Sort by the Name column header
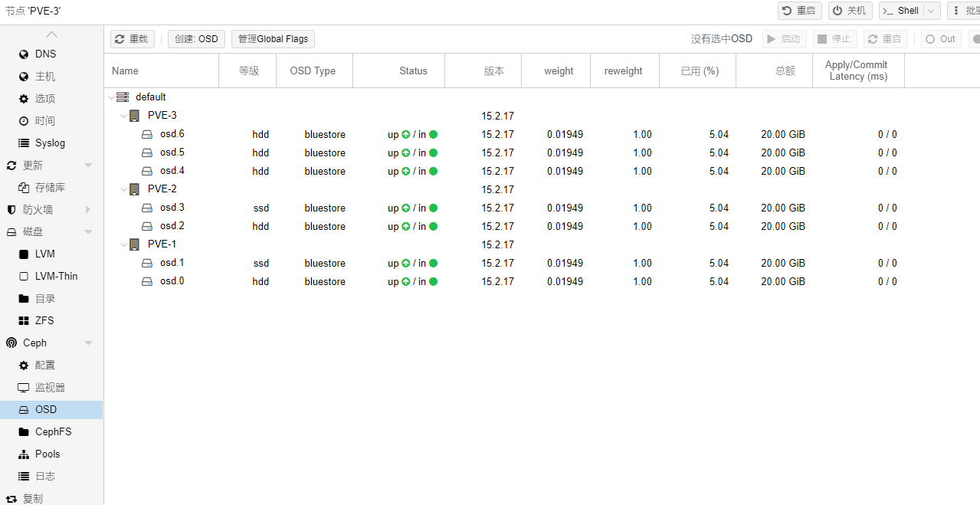Viewport: 980px width, 505px height. point(162,71)
